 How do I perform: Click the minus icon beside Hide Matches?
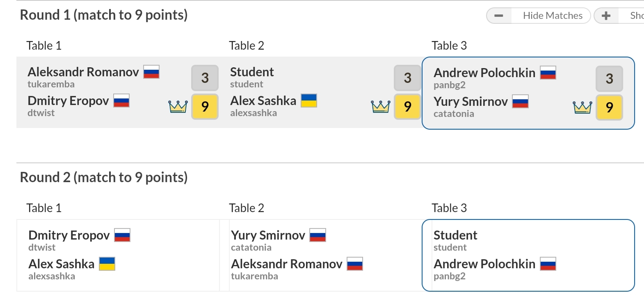499,16
